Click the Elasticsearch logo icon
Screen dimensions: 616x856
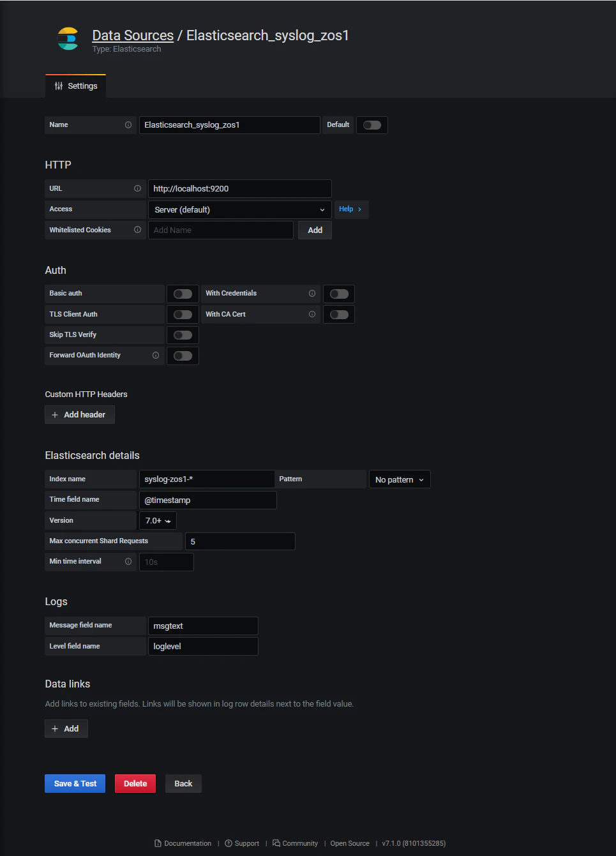68,39
